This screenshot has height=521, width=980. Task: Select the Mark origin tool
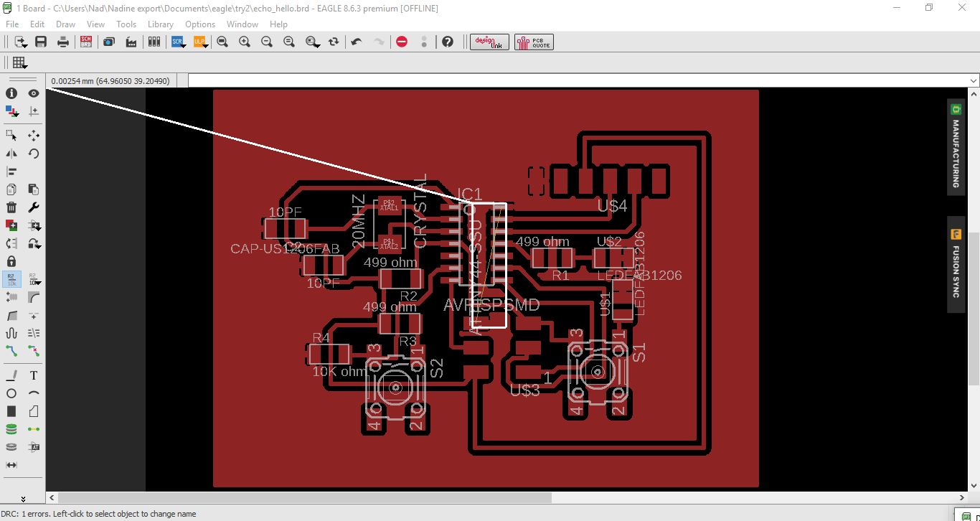(33, 111)
